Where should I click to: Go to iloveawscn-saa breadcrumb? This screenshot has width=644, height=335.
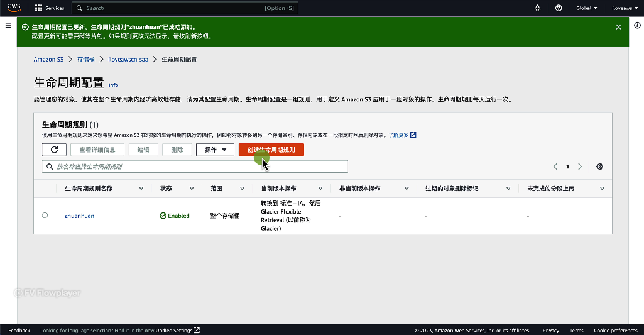128,60
